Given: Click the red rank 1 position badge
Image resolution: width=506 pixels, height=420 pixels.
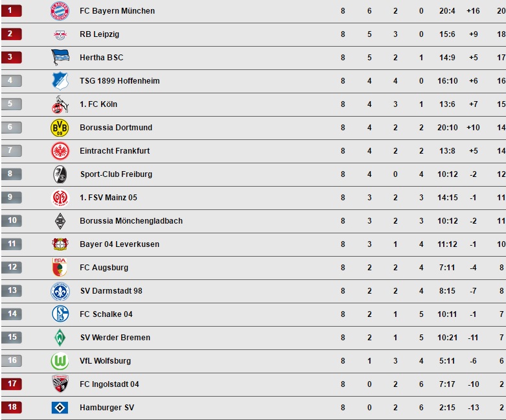Looking at the screenshot, I should 12,10.
